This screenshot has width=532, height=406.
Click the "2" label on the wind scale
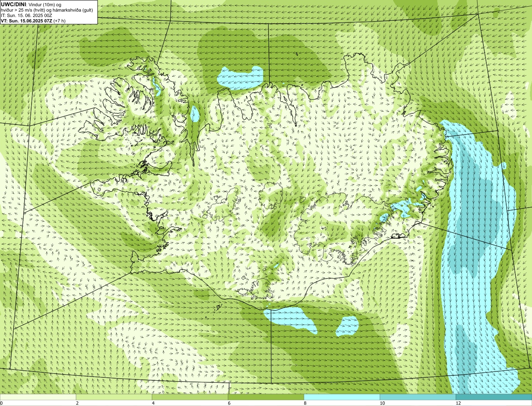click(x=77, y=403)
